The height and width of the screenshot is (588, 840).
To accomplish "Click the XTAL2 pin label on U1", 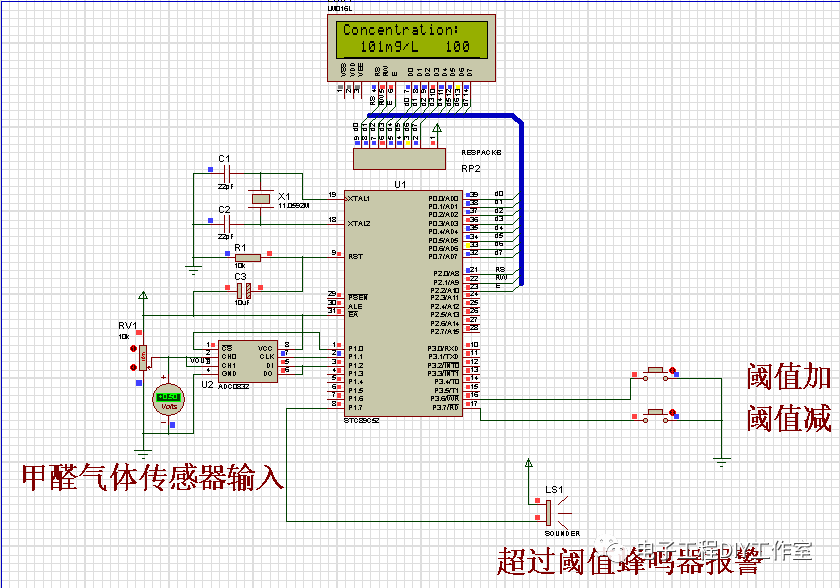I will (x=358, y=223).
